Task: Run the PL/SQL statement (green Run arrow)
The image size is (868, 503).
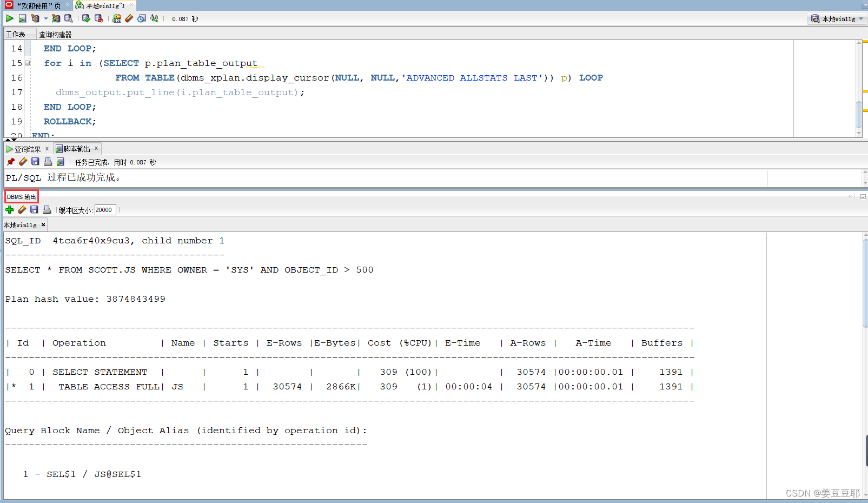Action: click(x=9, y=18)
